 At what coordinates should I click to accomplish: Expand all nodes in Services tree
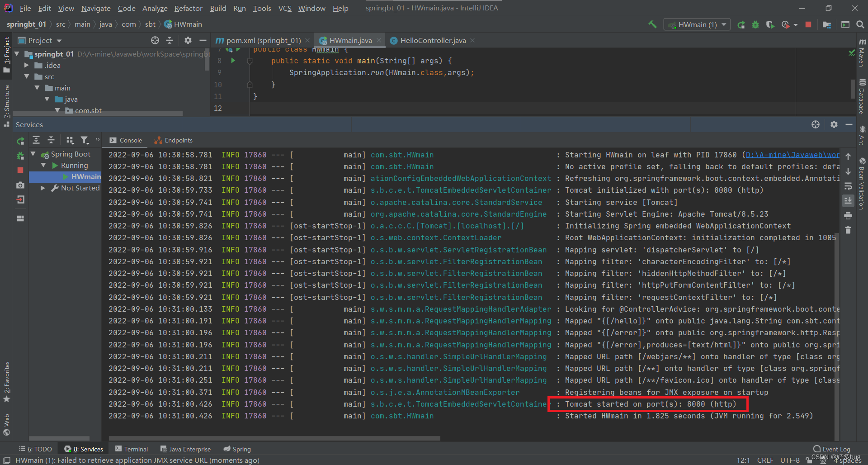(x=36, y=140)
